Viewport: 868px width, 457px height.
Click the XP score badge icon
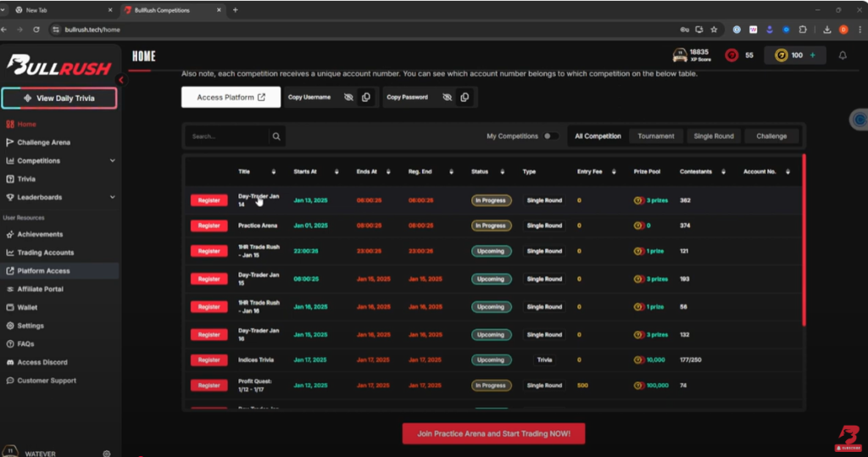[680, 55]
